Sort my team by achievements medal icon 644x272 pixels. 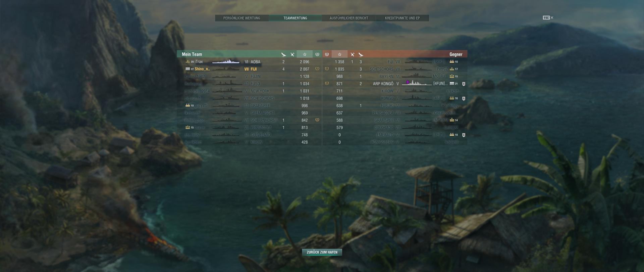tap(317, 54)
